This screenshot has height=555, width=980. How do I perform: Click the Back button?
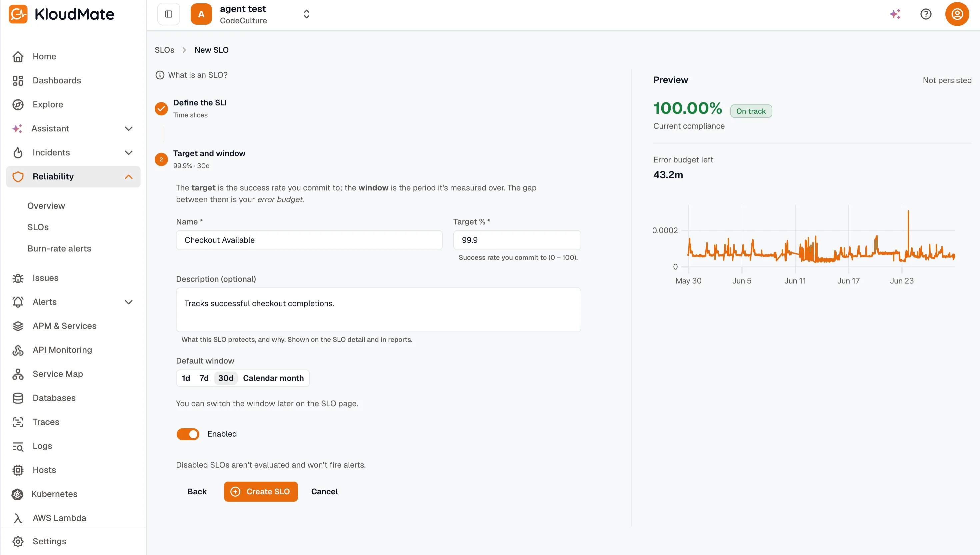[197, 491]
